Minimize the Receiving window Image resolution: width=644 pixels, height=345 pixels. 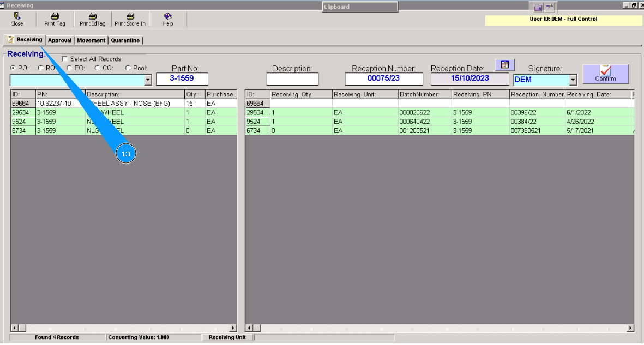[627, 5]
